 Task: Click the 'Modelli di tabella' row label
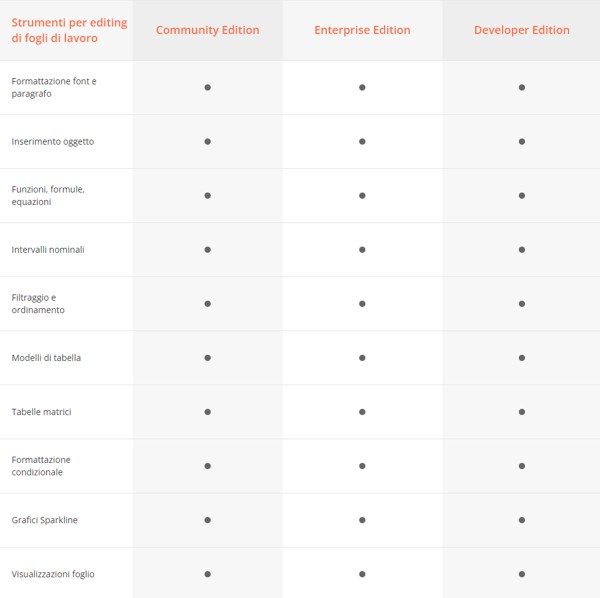point(46,357)
